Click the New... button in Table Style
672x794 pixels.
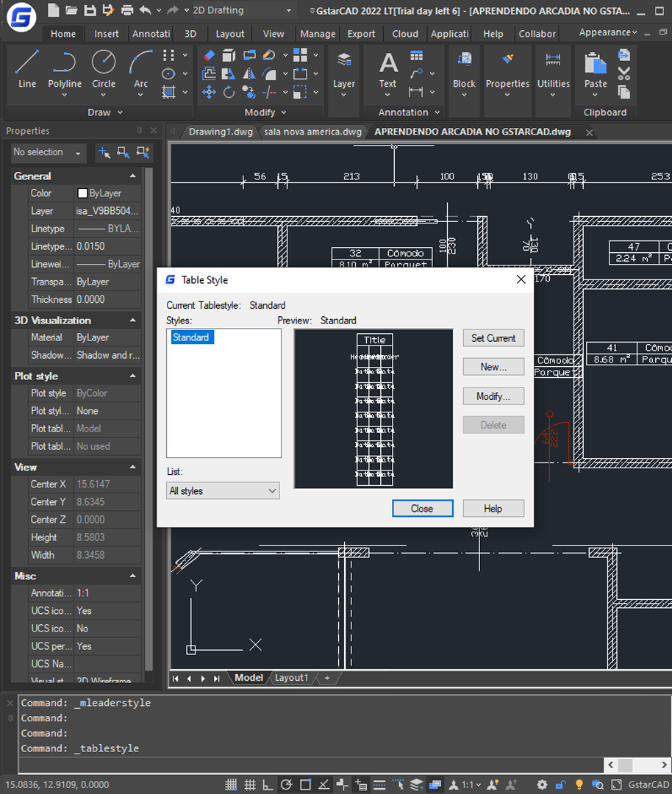click(493, 367)
